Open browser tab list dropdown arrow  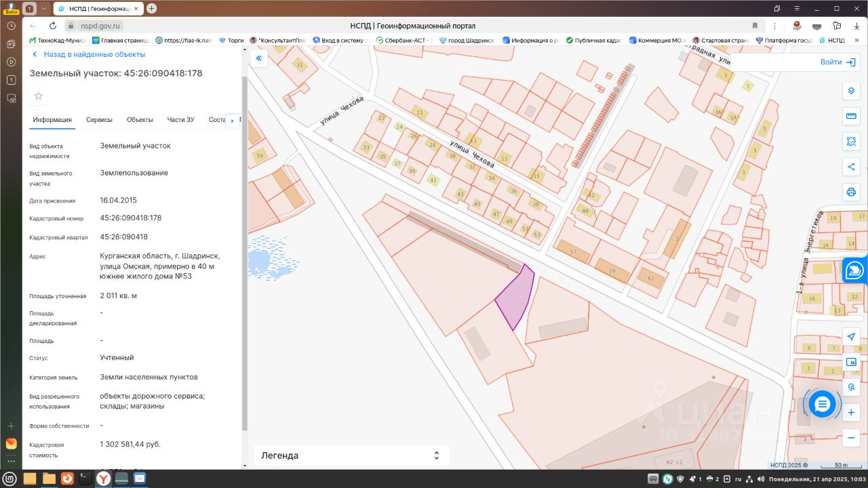44,8
